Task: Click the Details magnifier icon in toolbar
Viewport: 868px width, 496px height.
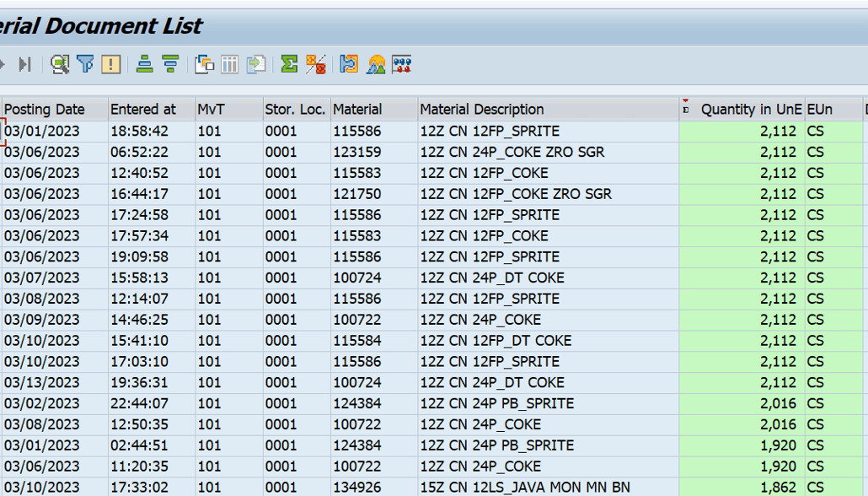Action: pos(59,64)
